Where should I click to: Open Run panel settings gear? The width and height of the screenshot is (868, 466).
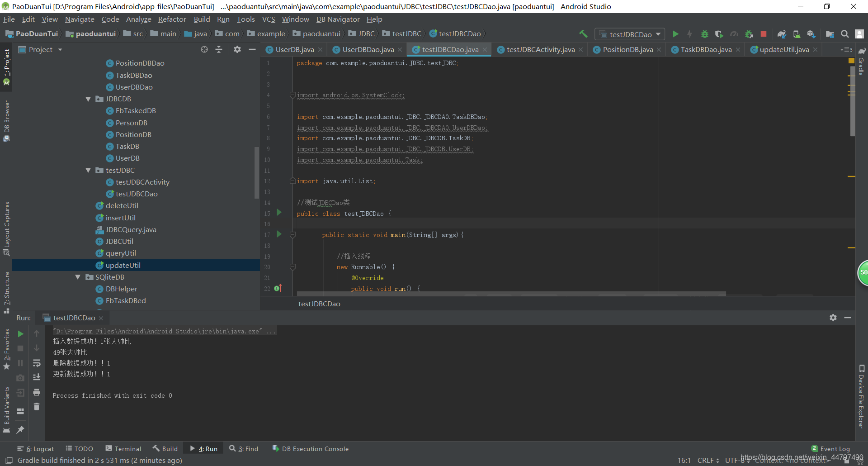(x=833, y=318)
